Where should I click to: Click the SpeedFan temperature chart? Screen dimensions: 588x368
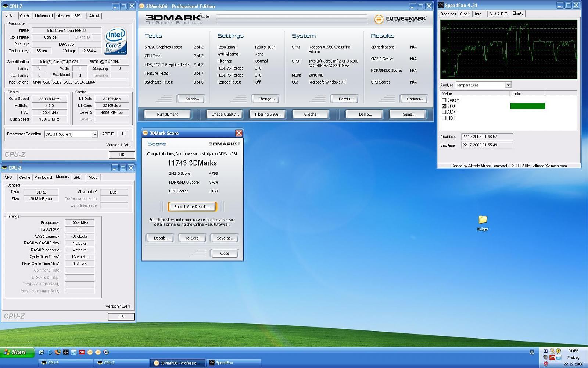(509, 50)
